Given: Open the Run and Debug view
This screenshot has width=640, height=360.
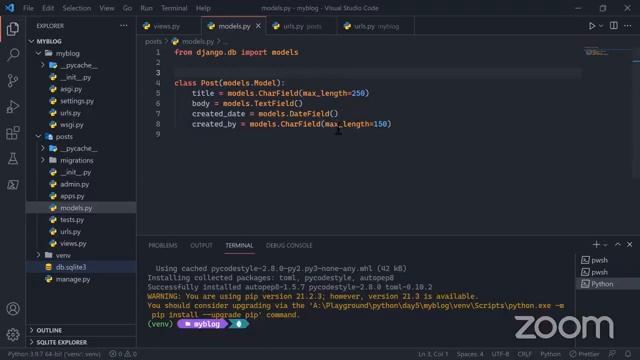Looking at the screenshot, I should 13,107.
